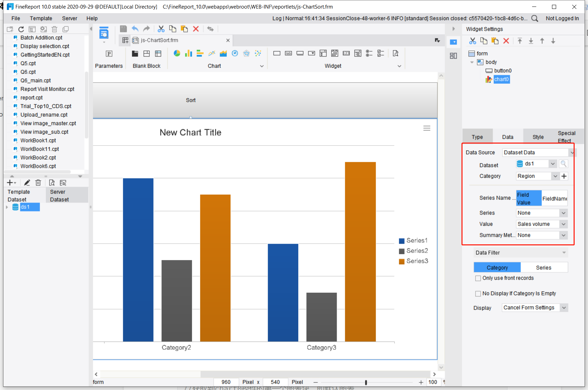Collapse the body tree node
The image size is (588, 390).
pos(472,62)
